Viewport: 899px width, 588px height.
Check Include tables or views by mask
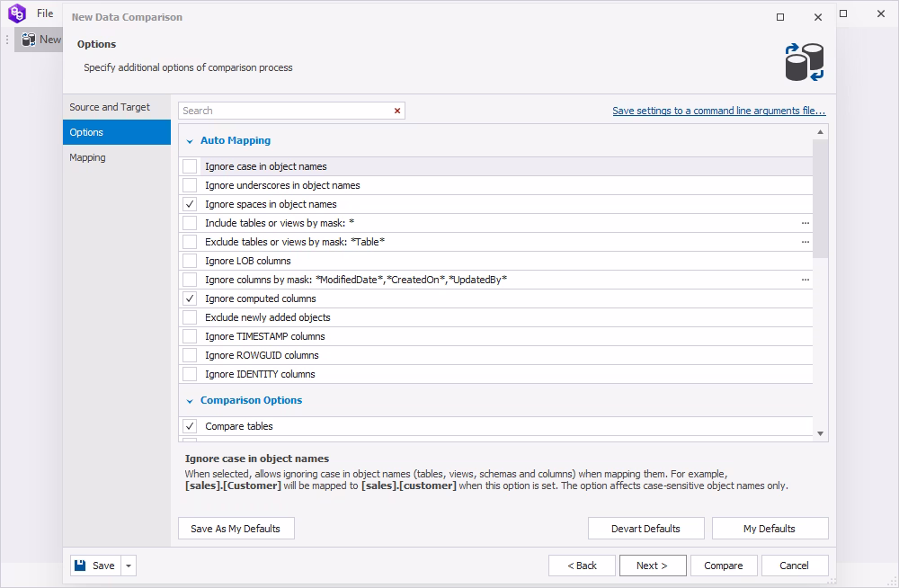[190, 223]
